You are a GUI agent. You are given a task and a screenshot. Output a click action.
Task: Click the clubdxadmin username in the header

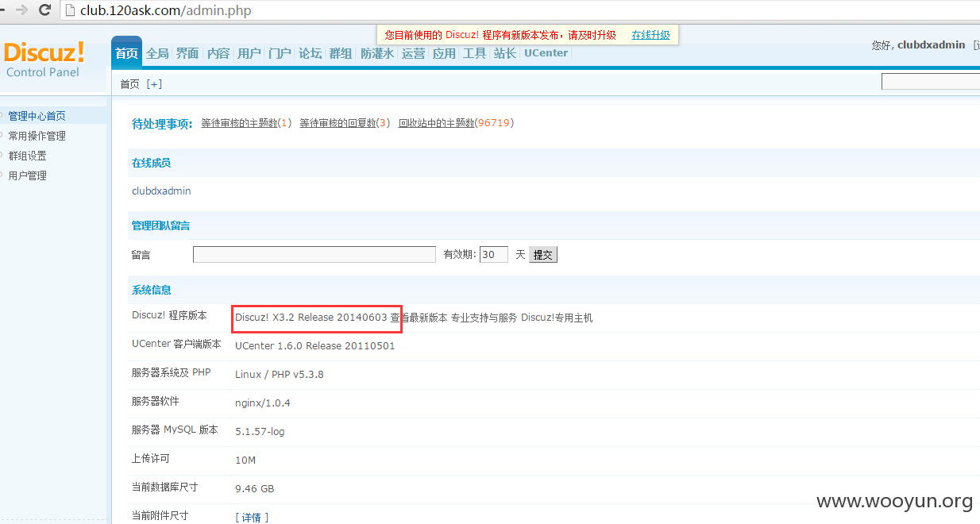[931, 45]
